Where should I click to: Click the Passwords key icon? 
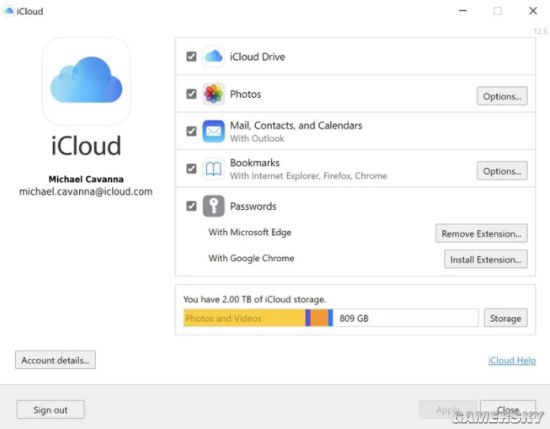coord(213,206)
